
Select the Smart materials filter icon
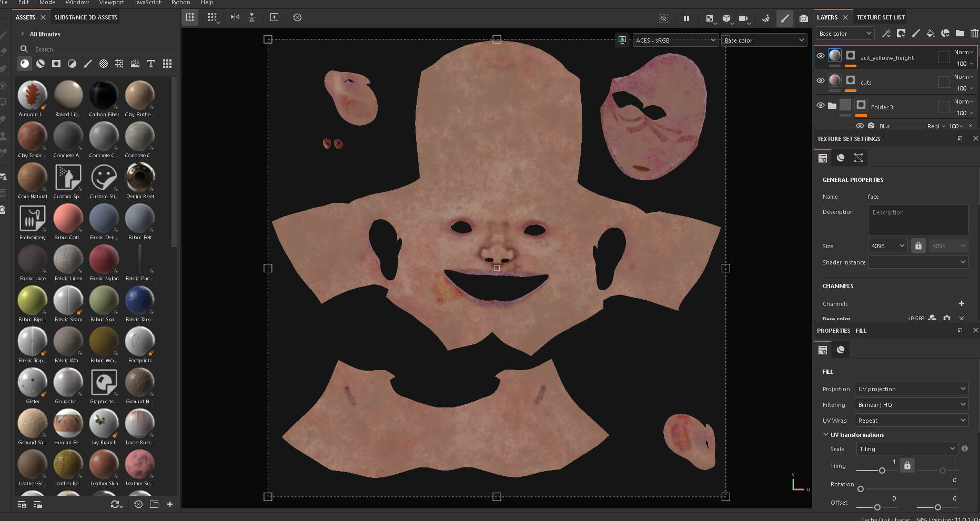coord(41,64)
